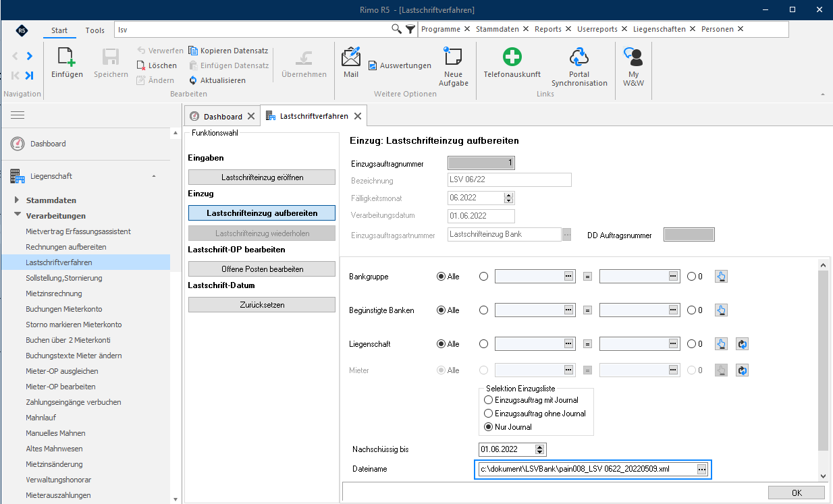The image size is (833, 504).
Task: Click the hand selection icon for Bankgruppe
Action: [721, 276]
